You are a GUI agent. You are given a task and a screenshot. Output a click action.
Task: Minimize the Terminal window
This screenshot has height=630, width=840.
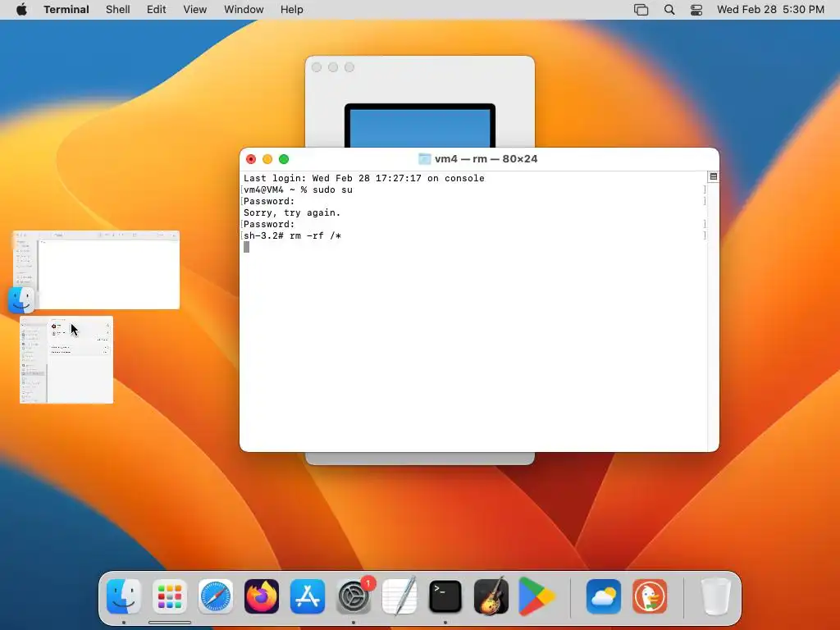pos(267,159)
